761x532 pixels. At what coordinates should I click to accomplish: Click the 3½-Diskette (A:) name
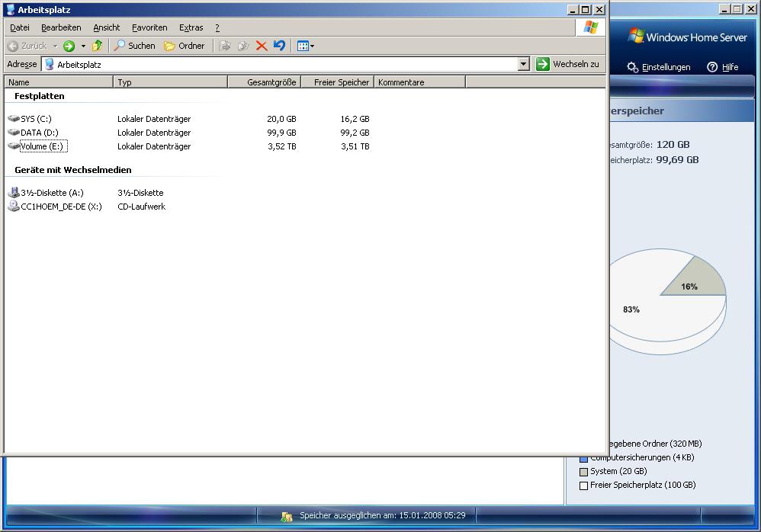coord(52,193)
